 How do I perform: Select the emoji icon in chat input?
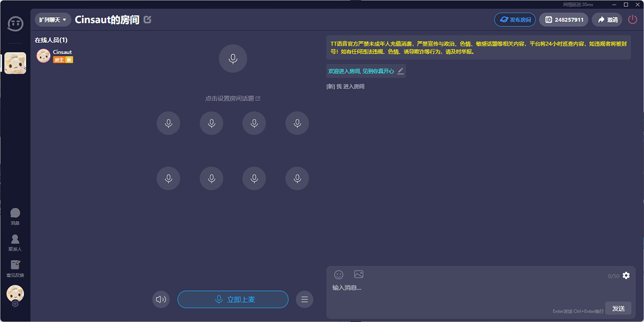(x=338, y=275)
